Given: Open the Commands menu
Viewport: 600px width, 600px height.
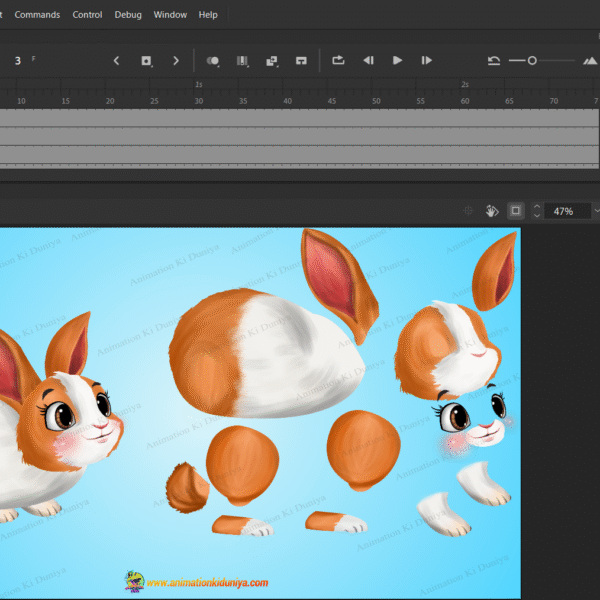Looking at the screenshot, I should [x=37, y=15].
